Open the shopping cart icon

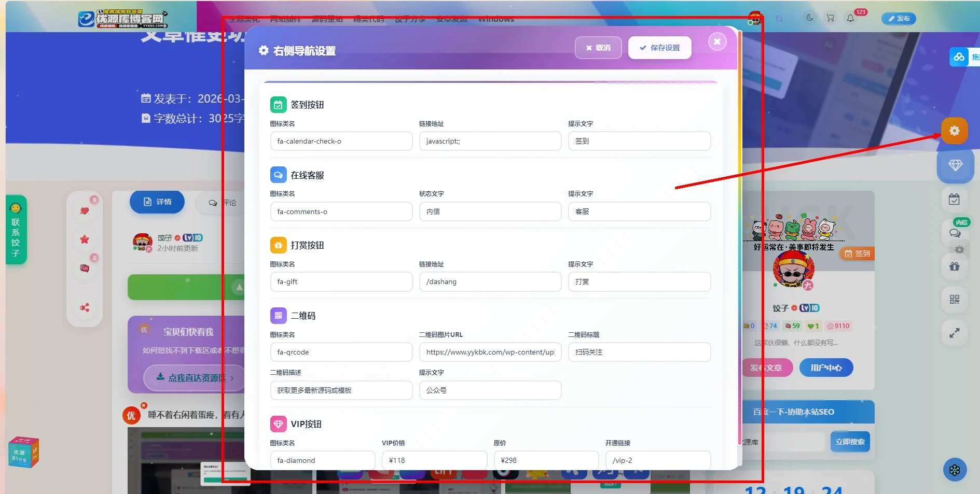point(830,18)
